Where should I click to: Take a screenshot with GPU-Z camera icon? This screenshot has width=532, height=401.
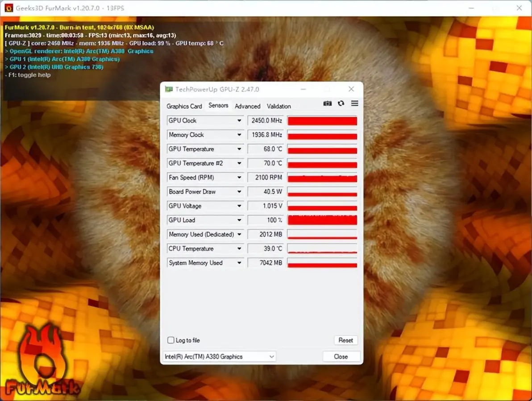tap(328, 103)
